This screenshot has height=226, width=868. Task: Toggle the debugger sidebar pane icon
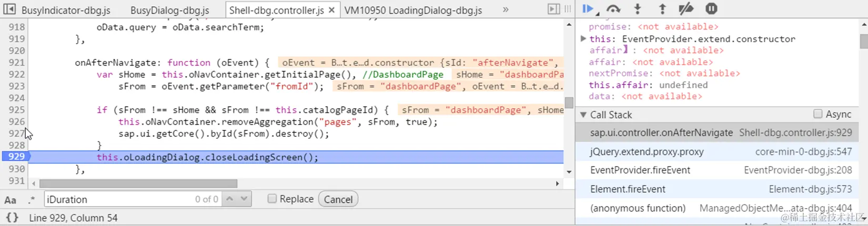[x=553, y=9]
